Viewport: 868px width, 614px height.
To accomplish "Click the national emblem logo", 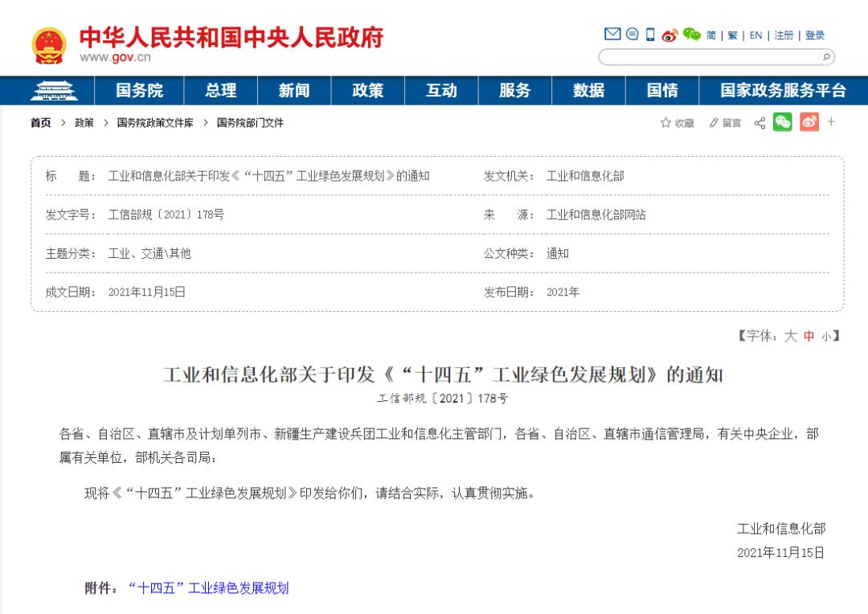I will click(49, 45).
